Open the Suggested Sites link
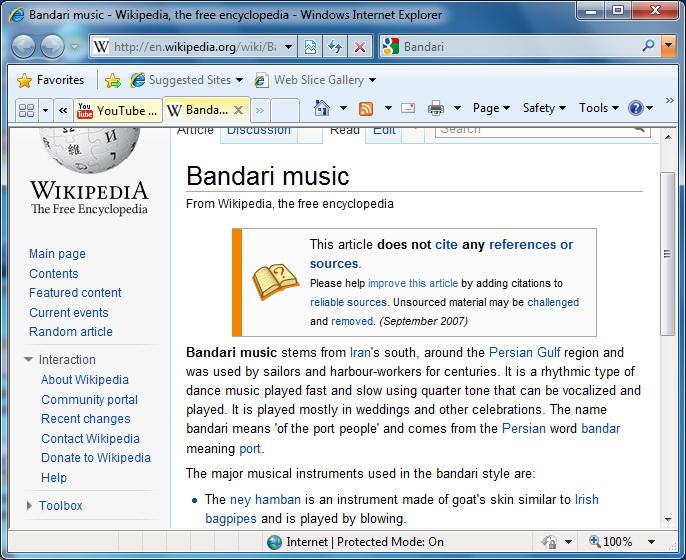The height and width of the screenshot is (560, 686). 186,80
